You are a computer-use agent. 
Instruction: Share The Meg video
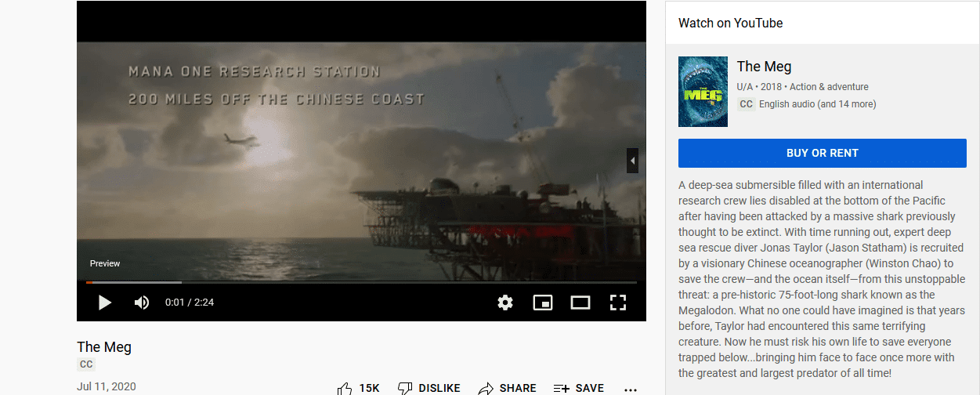coord(508,388)
